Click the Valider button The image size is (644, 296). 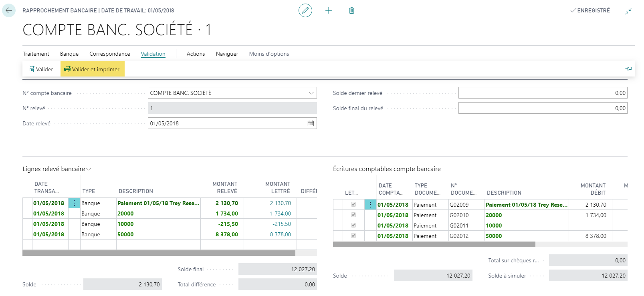click(41, 69)
